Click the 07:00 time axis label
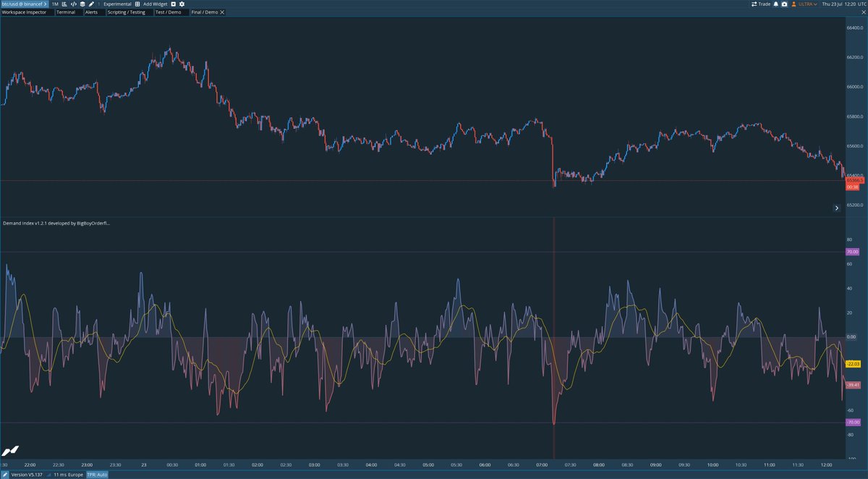This screenshot has width=868, height=479. (542, 465)
